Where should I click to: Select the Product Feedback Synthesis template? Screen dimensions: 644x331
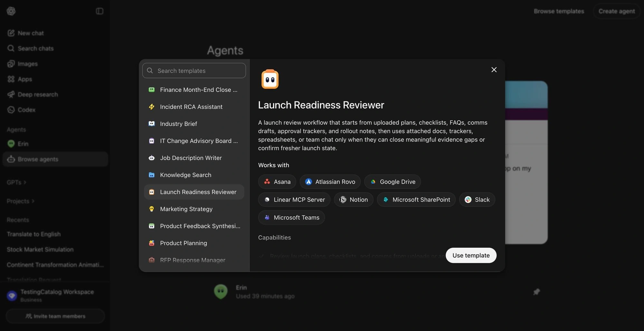coord(194,226)
